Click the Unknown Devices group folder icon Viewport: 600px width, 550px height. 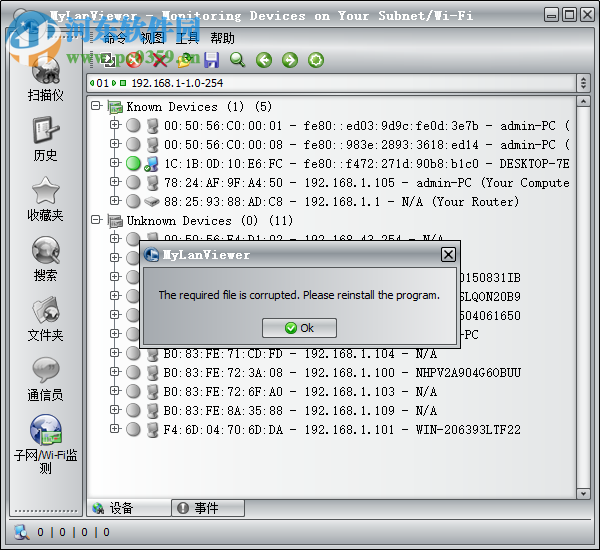(115, 221)
